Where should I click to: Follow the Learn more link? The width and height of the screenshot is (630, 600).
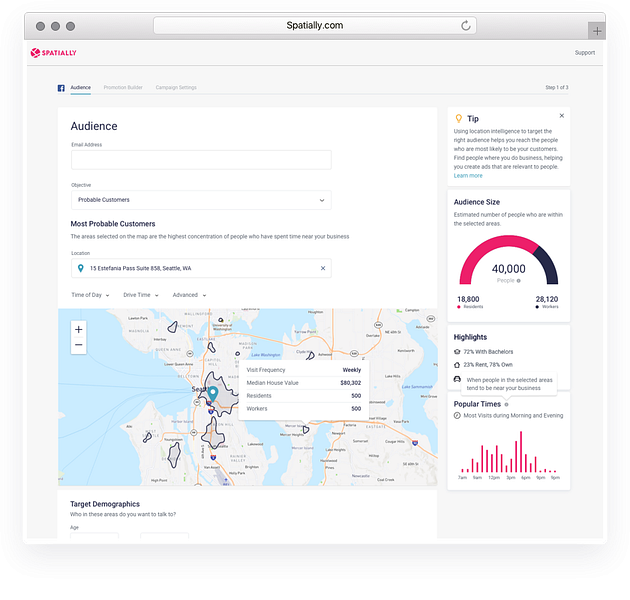click(468, 176)
